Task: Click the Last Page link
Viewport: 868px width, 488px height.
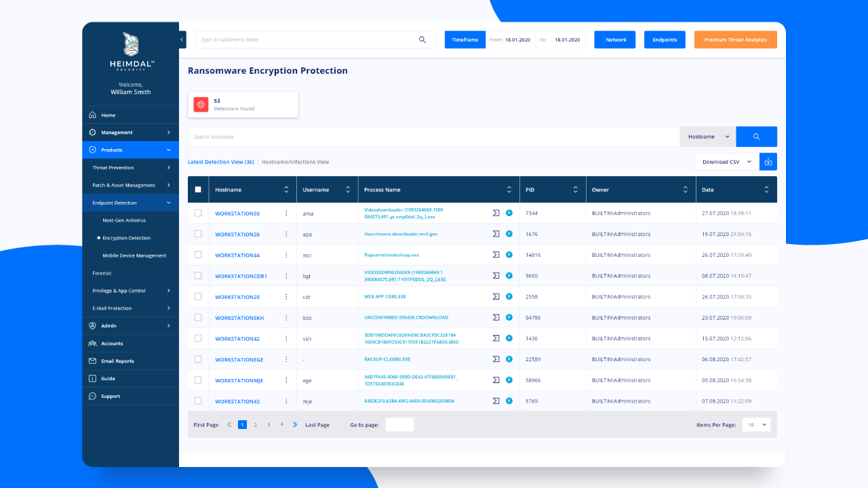Action: click(317, 425)
